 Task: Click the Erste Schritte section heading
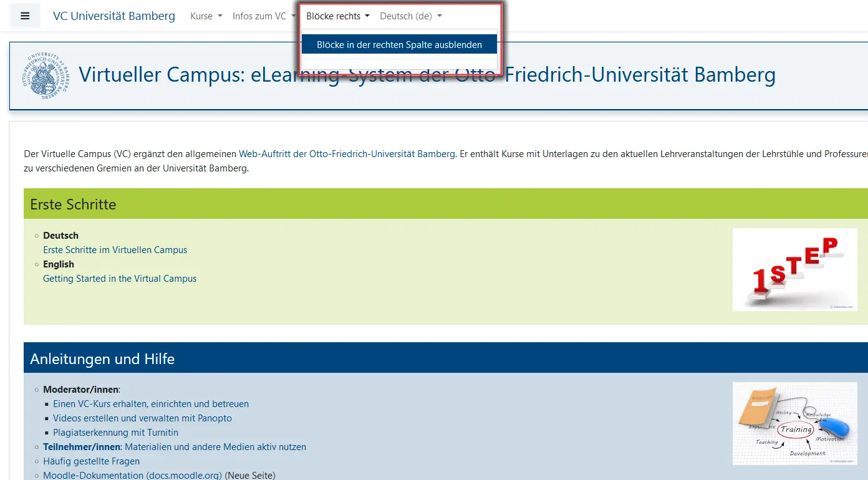pos(73,204)
